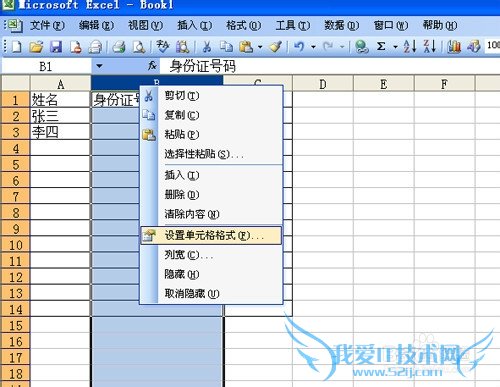Choose 删除 (Delete) from context menu
Image resolution: width=500 pixels, height=387 pixels.
click(x=211, y=194)
